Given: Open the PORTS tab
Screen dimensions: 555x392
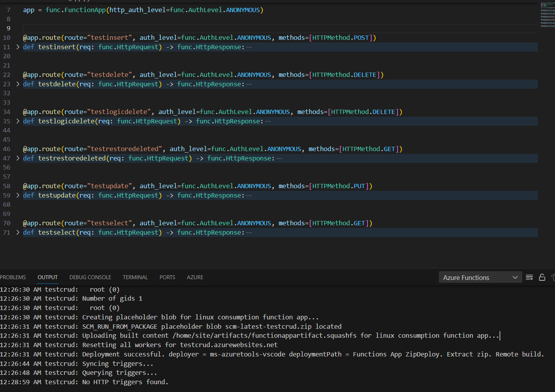Looking at the screenshot, I should 167,277.
